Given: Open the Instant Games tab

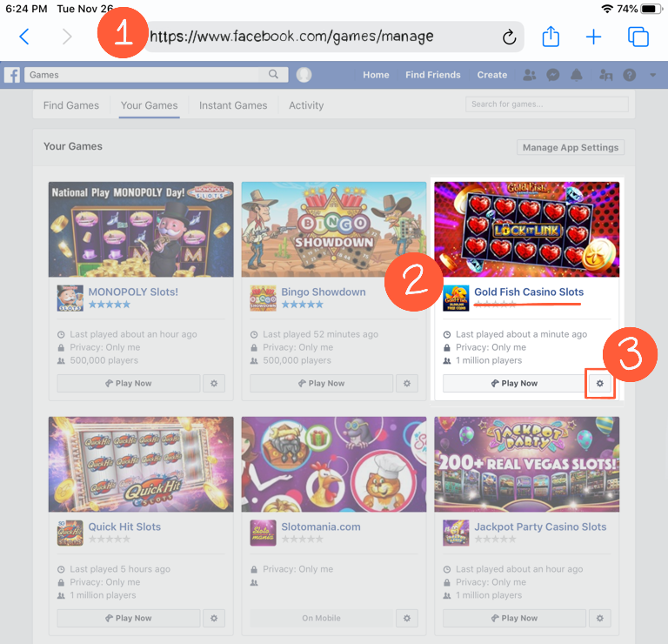Looking at the screenshot, I should [233, 105].
